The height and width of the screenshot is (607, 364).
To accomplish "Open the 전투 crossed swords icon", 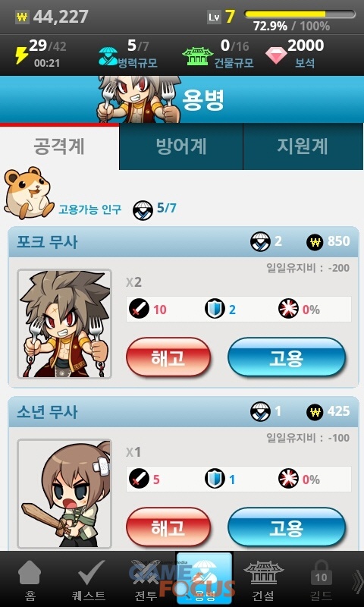I will 146,573.
